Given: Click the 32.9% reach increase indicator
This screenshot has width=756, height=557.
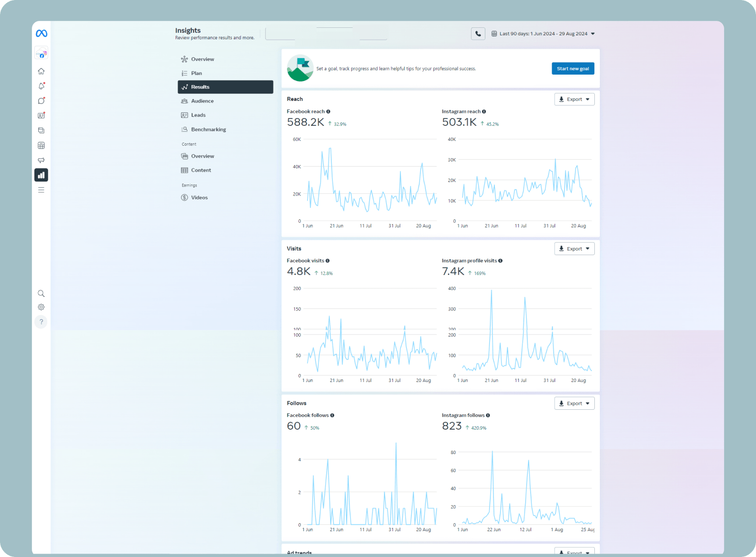Looking at the screenshot, I should click(x=337, y=124).
